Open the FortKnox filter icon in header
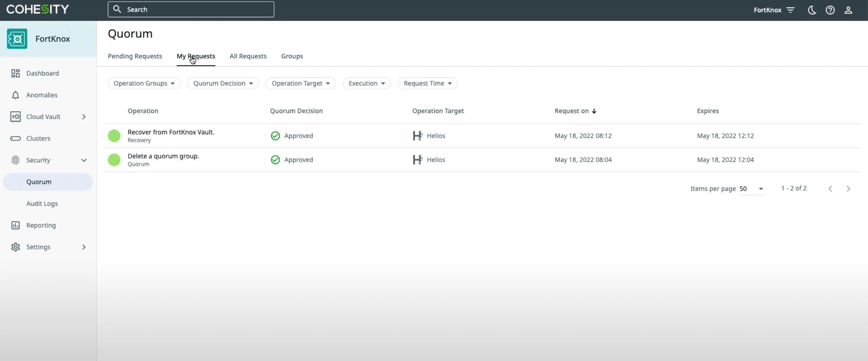 (790, 10)
